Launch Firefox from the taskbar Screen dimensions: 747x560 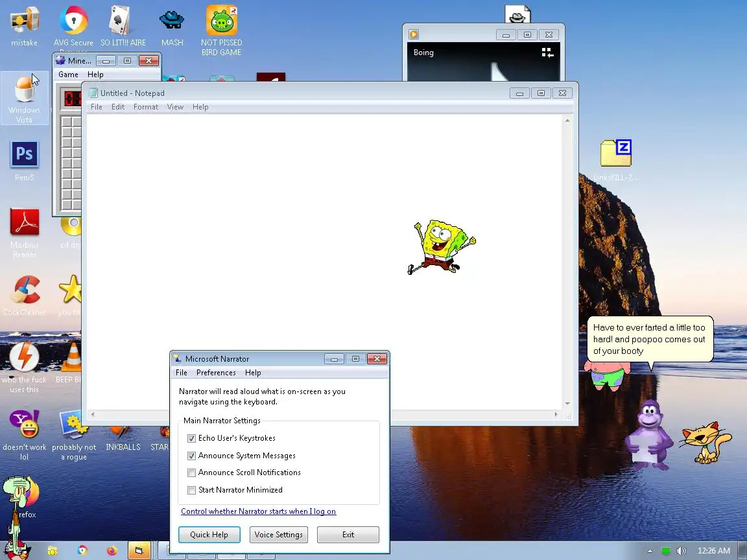pos(112,551)
